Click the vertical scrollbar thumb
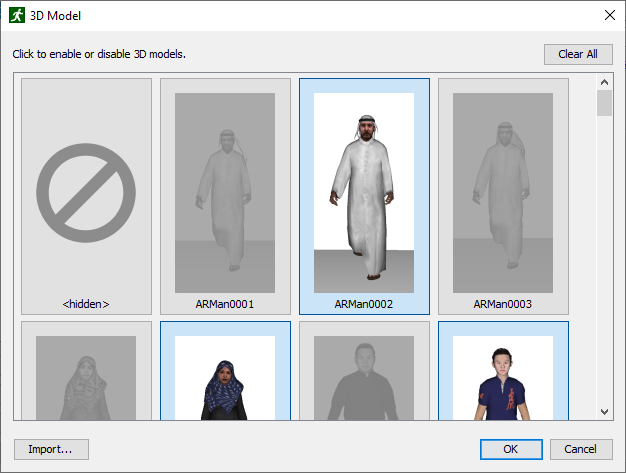The width and height of the screenshot is (626, 473). point(604,103)
